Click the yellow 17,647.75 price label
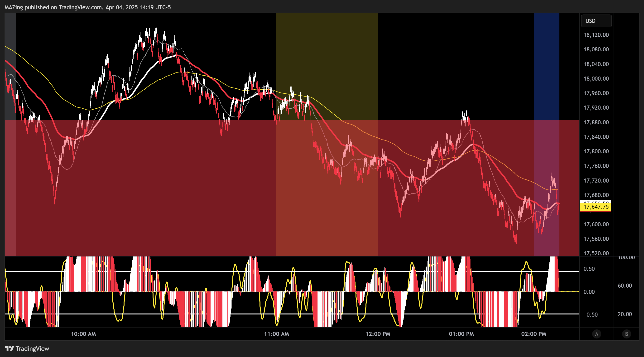This screenshot has width=644, height=357. pyautogui.click(x=596, y=207)
